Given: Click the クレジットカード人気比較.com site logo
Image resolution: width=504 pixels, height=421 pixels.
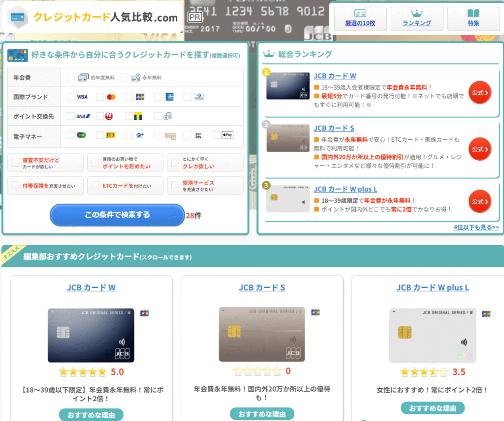Looking at the screenshot, I should 94,18.
